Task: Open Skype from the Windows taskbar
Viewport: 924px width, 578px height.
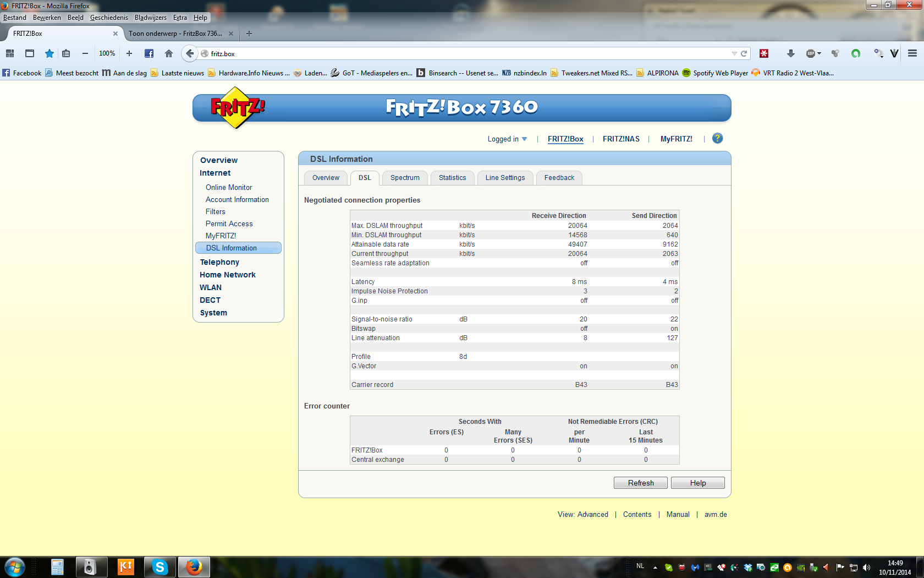Action: coord(159,566)
